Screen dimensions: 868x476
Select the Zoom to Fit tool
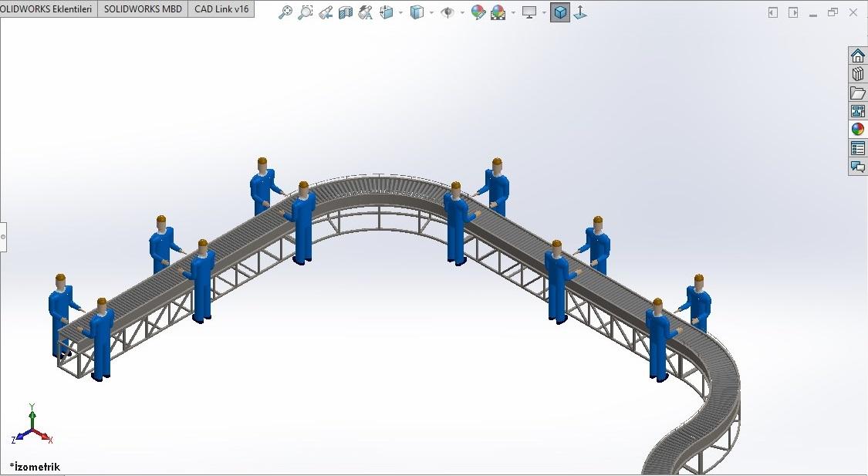pyautogui.click(x=285, y=12)
